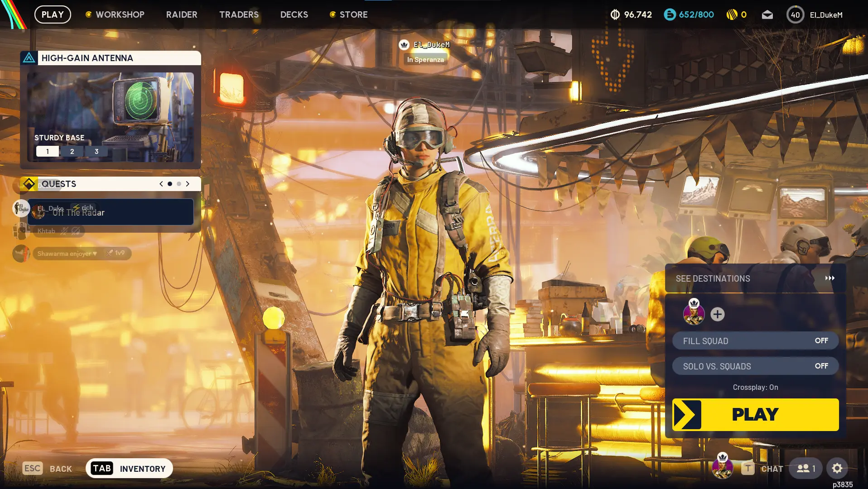Image resolution: width=868 pixels, height=489 pixels.
Task: Open the mail inbox envelope icon
Action: tap(767, 15)
